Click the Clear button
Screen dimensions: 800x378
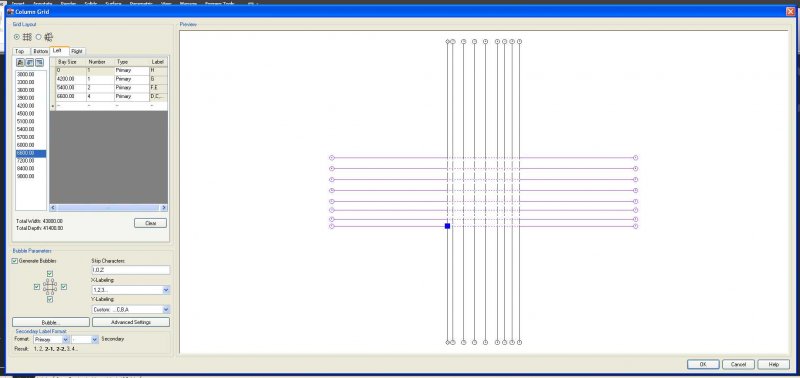(x=151, y=223)
